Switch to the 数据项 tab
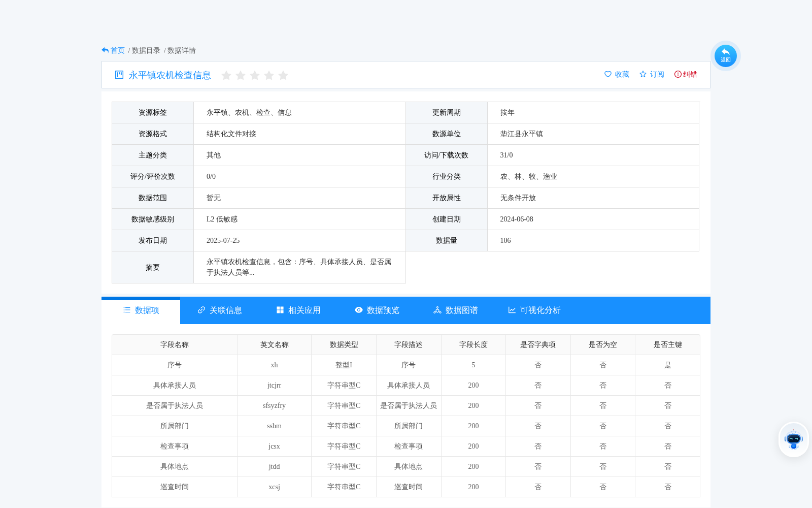 point(141,310)
